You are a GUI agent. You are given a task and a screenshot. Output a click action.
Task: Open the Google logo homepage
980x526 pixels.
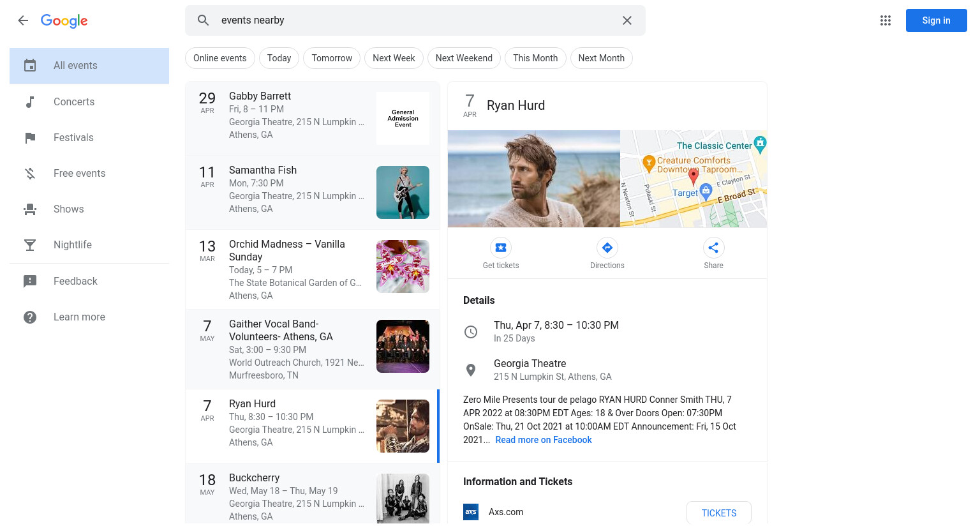tap(64, 20)
